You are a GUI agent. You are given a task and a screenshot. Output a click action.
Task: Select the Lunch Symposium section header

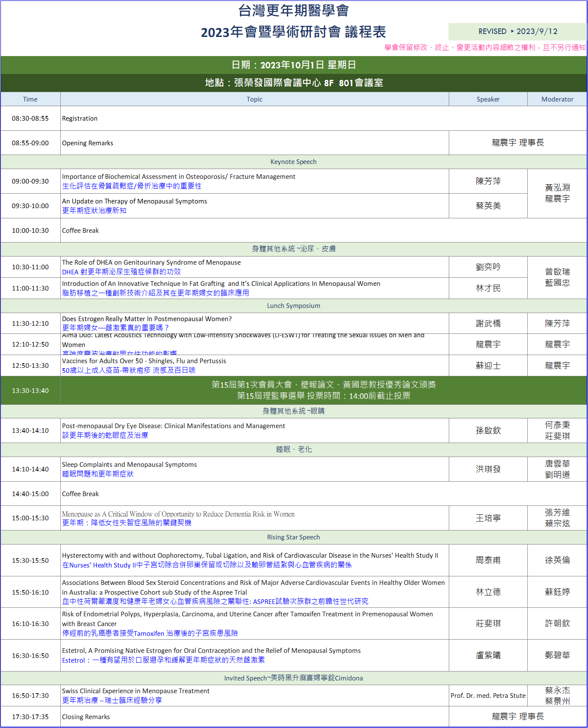pyautogui.click(x=293, y=306)
